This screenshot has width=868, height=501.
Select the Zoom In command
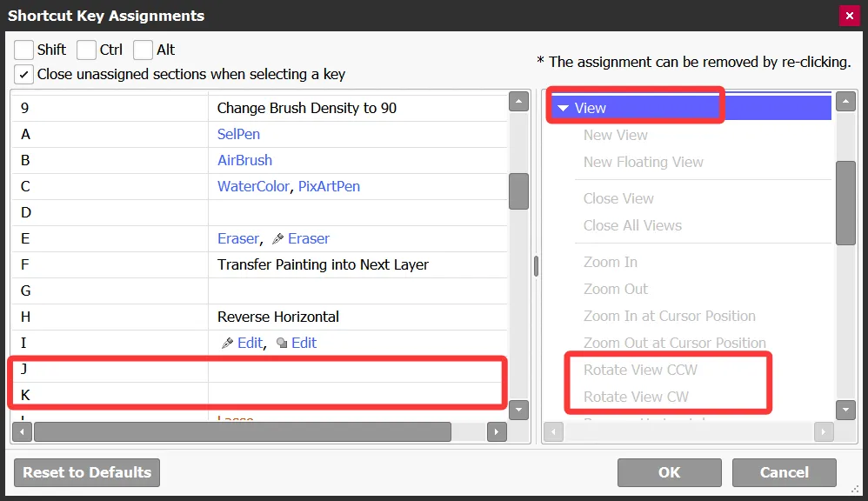[610, 263]
